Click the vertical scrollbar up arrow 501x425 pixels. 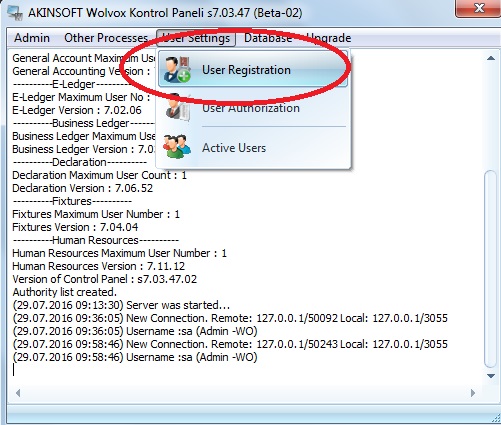point(490,58)
